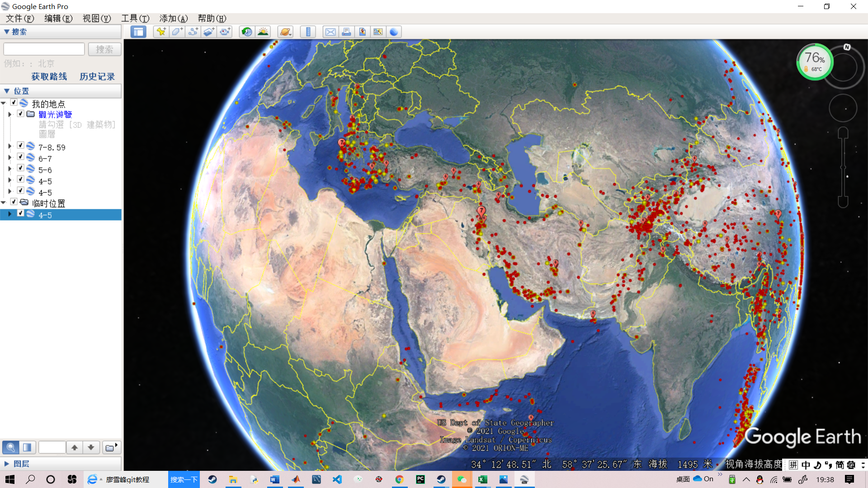Open the 文件(F) menu
Viewport: 868px width, 488px height.
click(x=19, y=18)
